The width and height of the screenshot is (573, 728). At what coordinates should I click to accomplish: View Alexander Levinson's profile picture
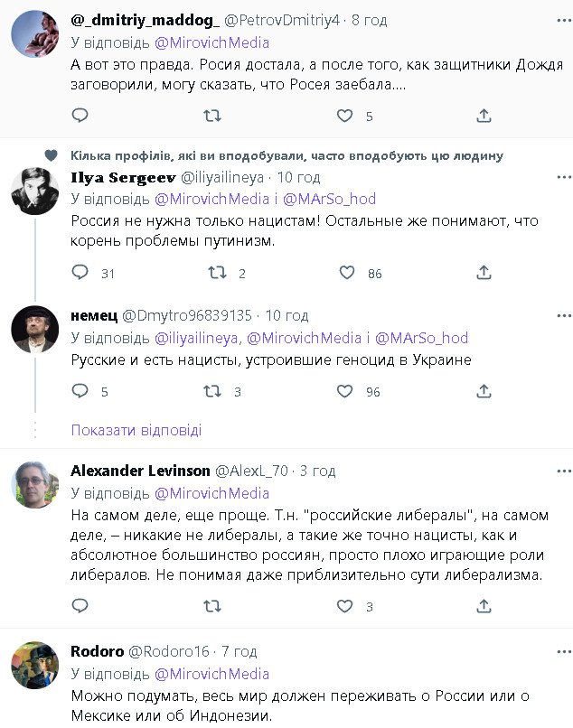35,485
